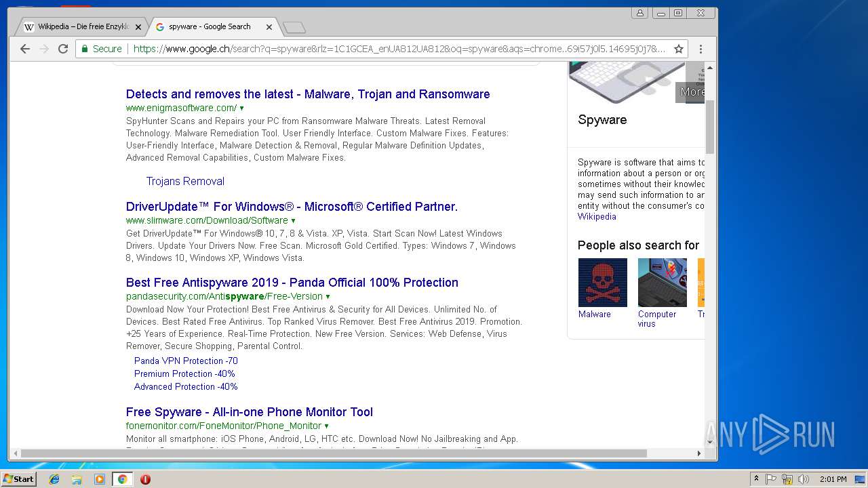Click the Computer virus thumbnail

[x=663, y=283]
